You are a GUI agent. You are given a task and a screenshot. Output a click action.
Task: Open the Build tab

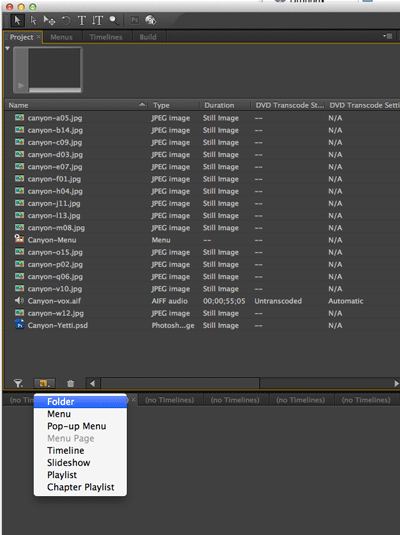[148, 37]
